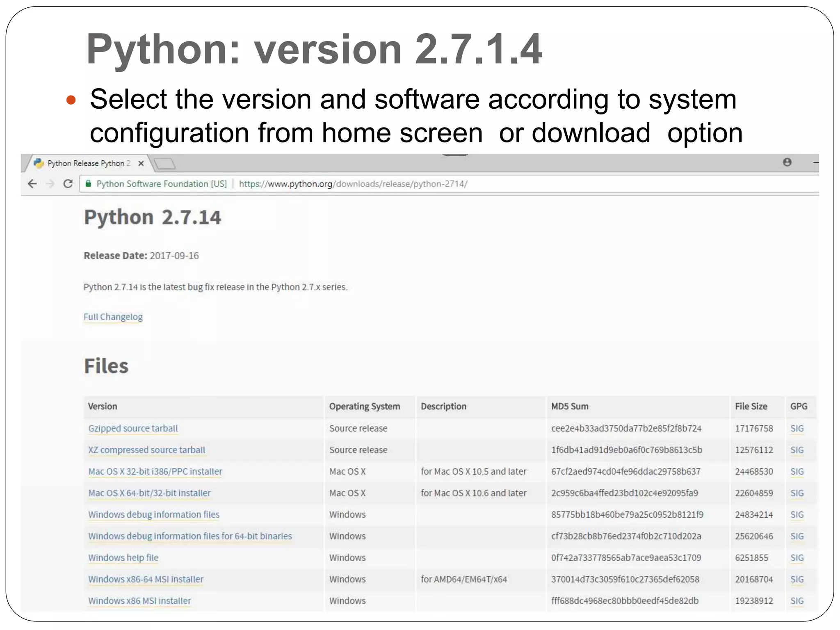
Task: Download the Windows help file
Action: click(123, 558)
